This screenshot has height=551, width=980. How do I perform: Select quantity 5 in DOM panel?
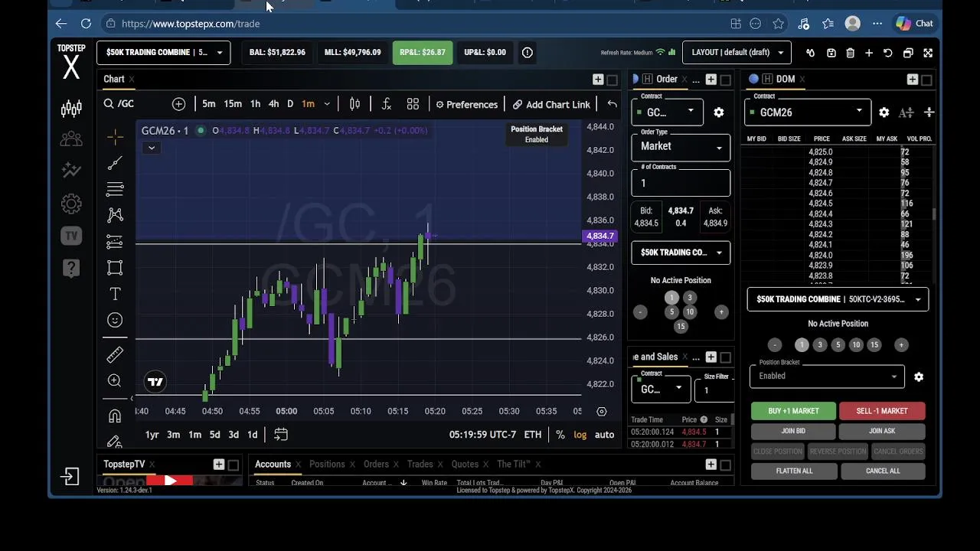tap(838, 345)
